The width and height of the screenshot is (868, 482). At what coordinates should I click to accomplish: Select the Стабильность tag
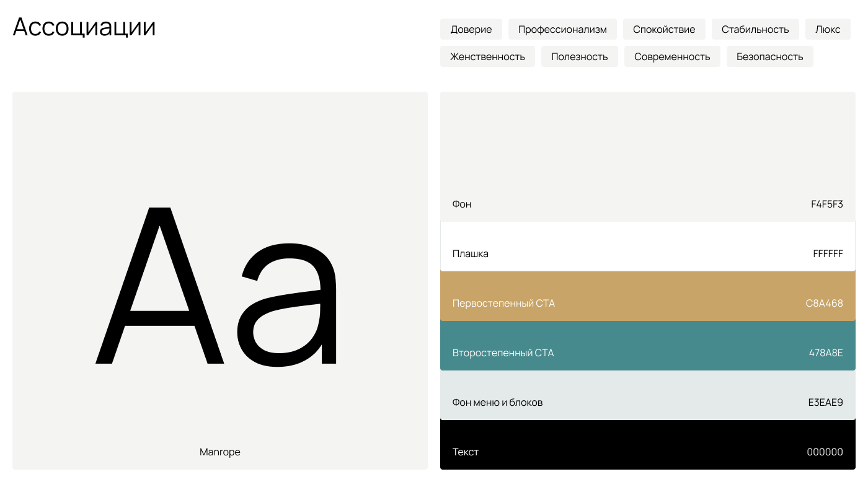pyautogui.click(x=755, y=29)
